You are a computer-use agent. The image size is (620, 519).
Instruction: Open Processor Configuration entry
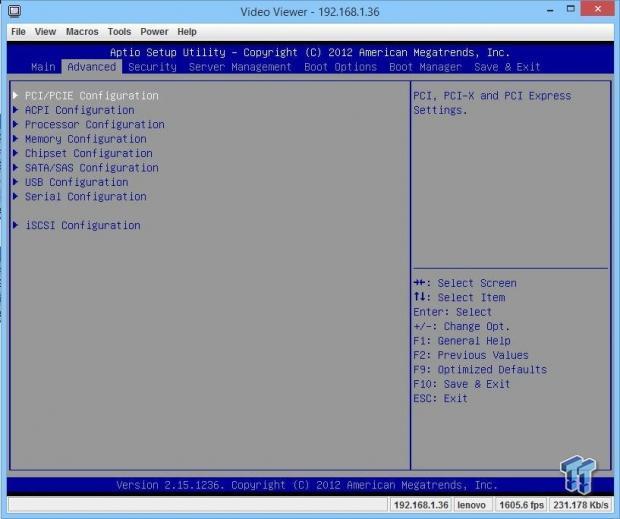point(95,125)
